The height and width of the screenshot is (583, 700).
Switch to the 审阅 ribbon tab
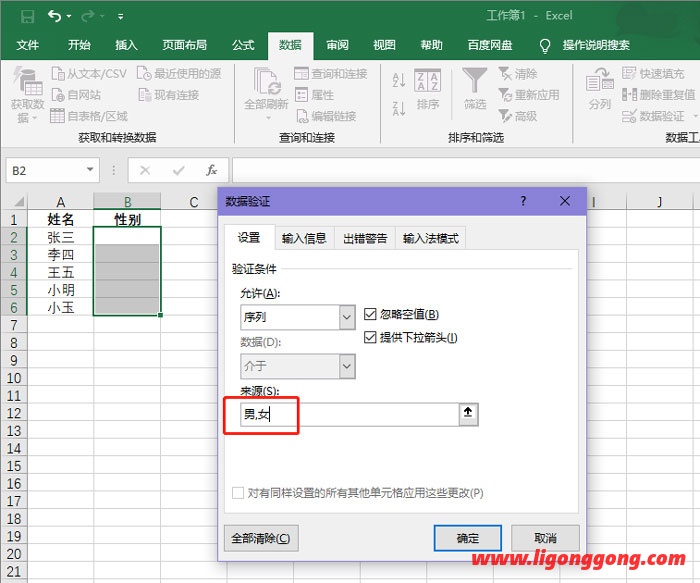point(337,45)
